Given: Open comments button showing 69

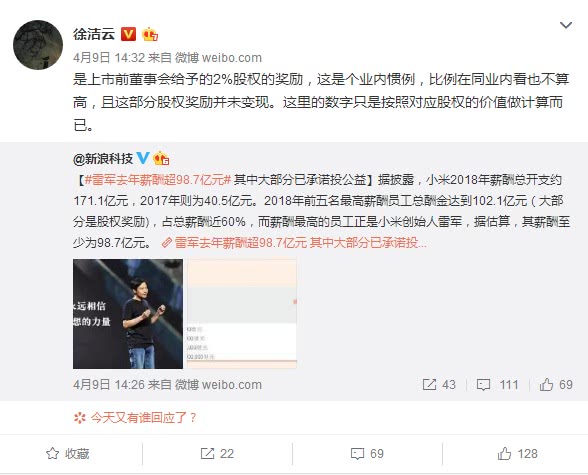Looking at the screenshot, I should click(367, 454).
